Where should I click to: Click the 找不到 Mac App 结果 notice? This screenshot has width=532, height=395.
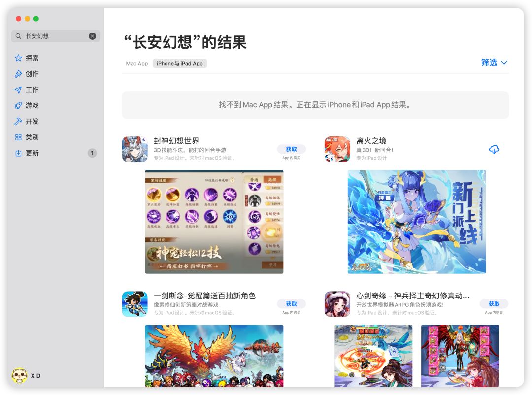tap(315, 105)
